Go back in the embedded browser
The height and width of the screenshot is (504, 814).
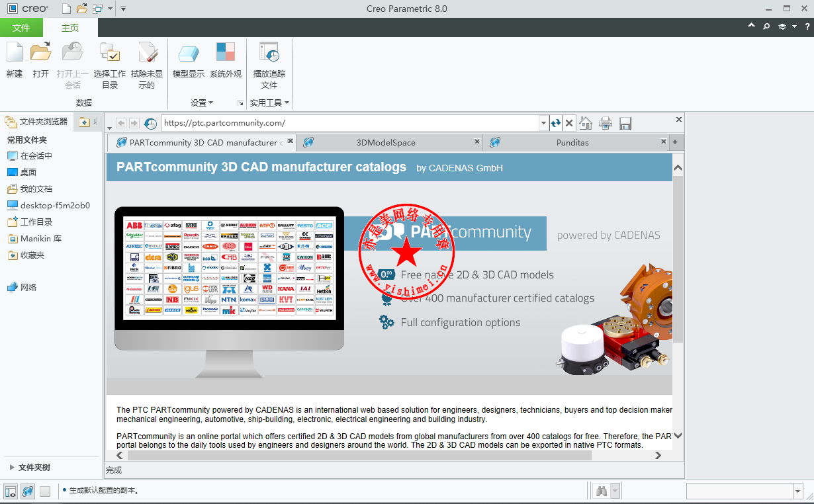coord(120,123)
